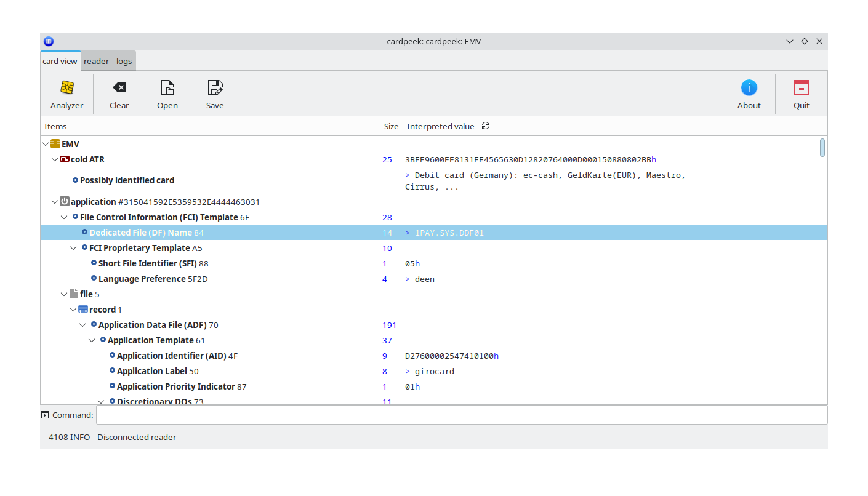
Task: Click refresh icon beside Interpreted value
Action: click(x=486, y=126)
